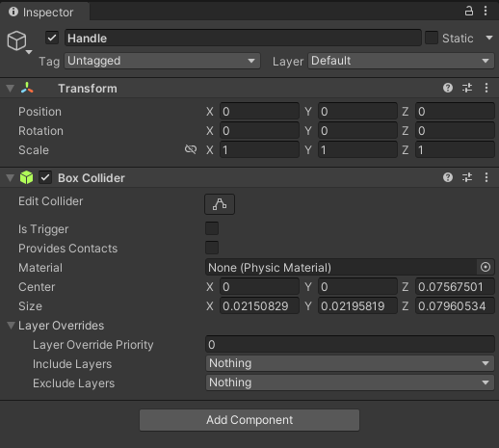Open the GameObject icon picker cube

coord(16,40)
